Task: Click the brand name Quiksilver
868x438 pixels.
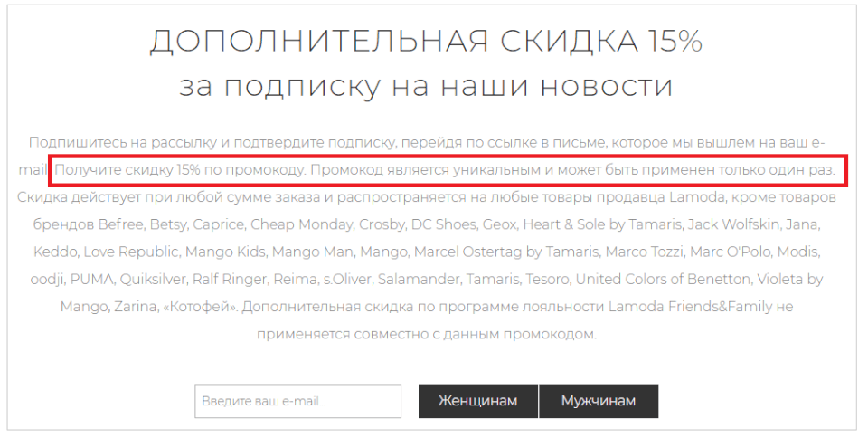Action: [x=153, y=279]
